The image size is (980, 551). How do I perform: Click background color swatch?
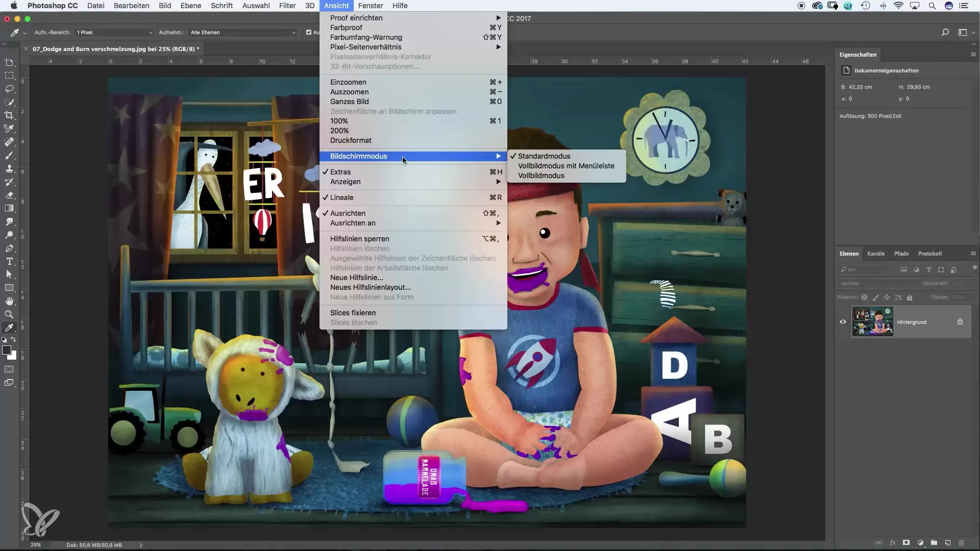click(x=13, y=356)
